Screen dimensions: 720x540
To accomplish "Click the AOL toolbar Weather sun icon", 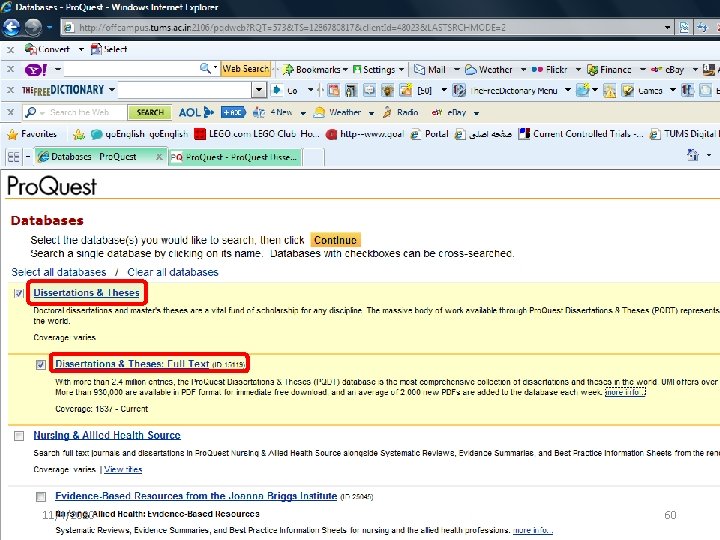I will click(x=319, y=112).
